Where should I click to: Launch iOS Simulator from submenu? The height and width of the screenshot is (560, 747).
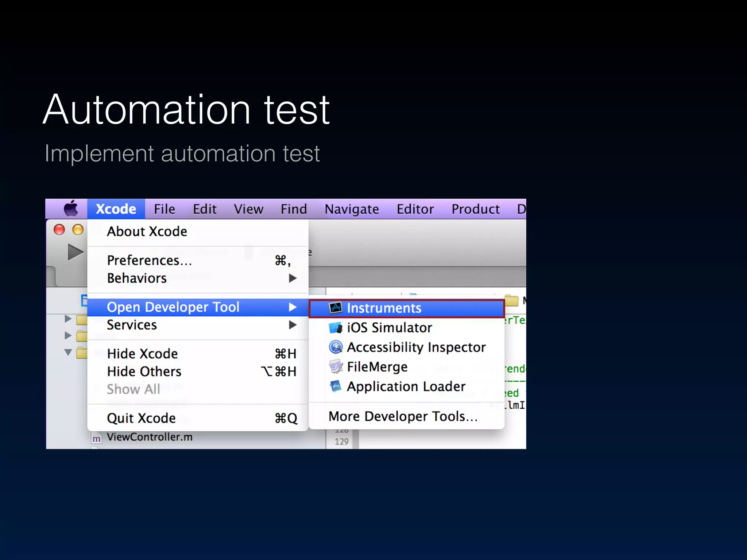pos(407,328)
